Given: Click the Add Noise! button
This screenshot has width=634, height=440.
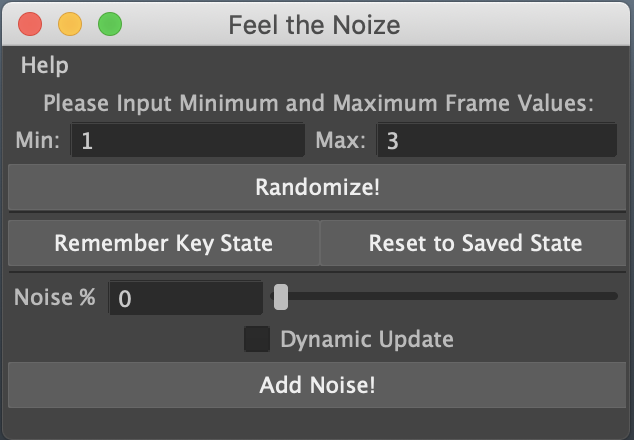Looking at the screenshot, I should click(x=317, y=385).
